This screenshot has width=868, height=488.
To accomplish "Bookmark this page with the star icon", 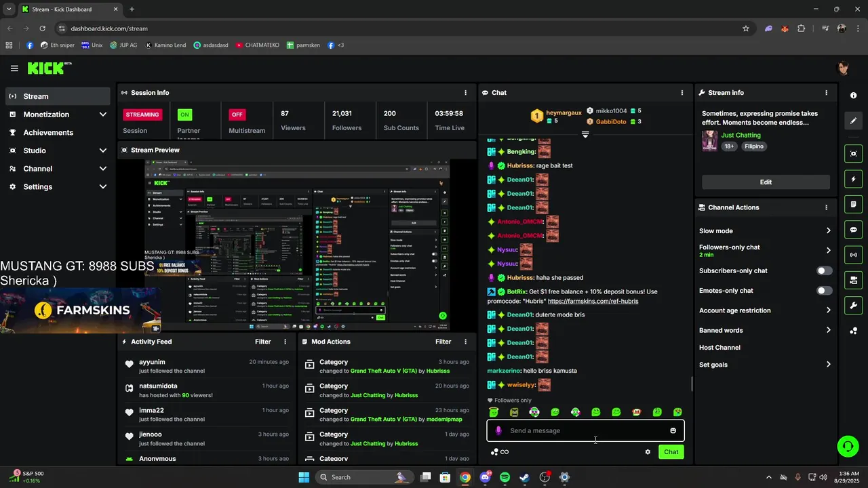I will tap(746, 28).
